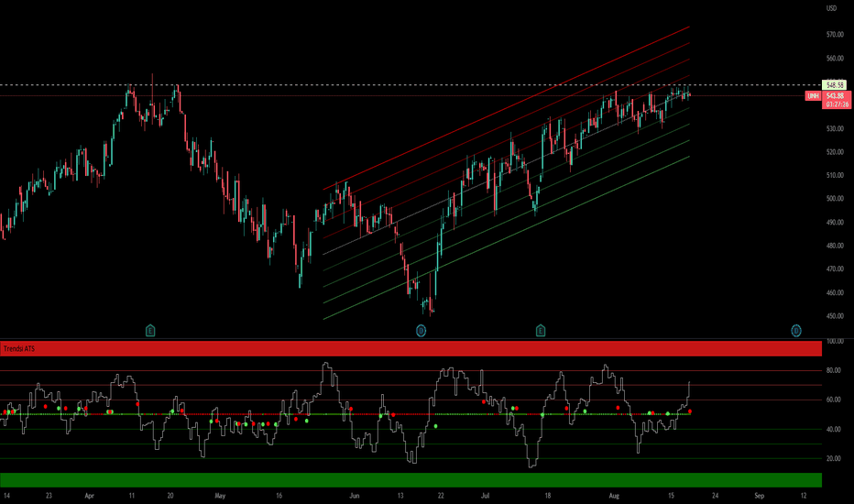Click the 500.00 price scale label
Viewport: 854px width, 504px height.
coord(835,199)
